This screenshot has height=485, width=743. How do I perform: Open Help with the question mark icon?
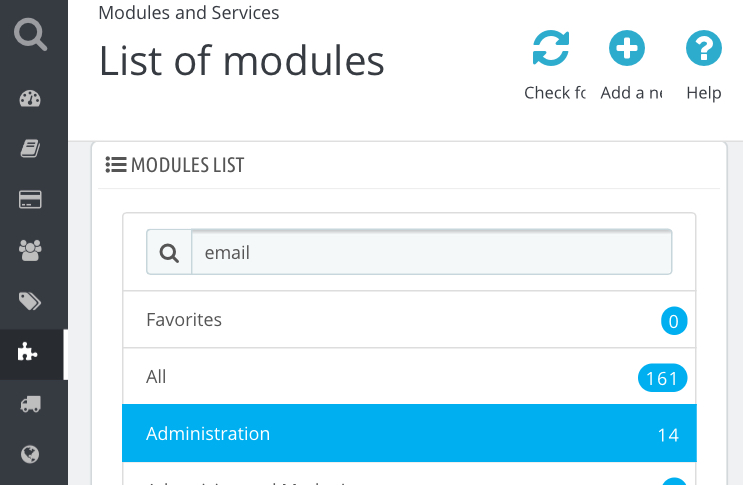coord(704,48)
